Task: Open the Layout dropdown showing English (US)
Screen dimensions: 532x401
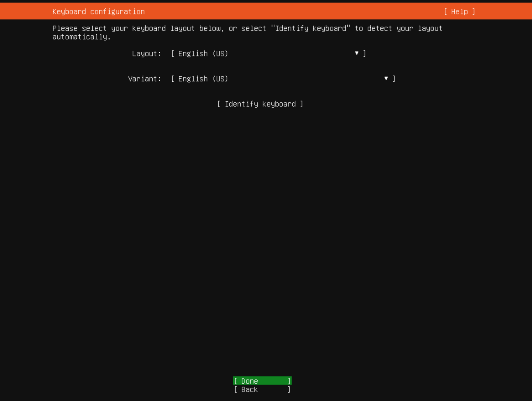Action: tap(268, 54)
